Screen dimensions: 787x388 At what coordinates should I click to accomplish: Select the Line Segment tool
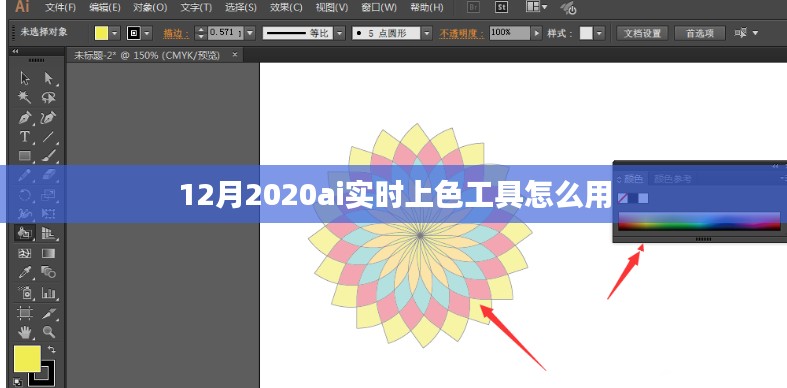point(49,137)
